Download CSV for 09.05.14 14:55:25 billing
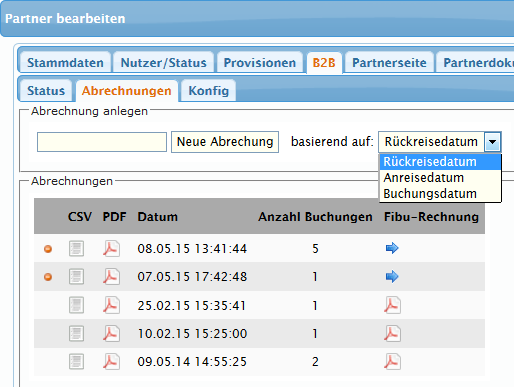 (x=76, y=362)
